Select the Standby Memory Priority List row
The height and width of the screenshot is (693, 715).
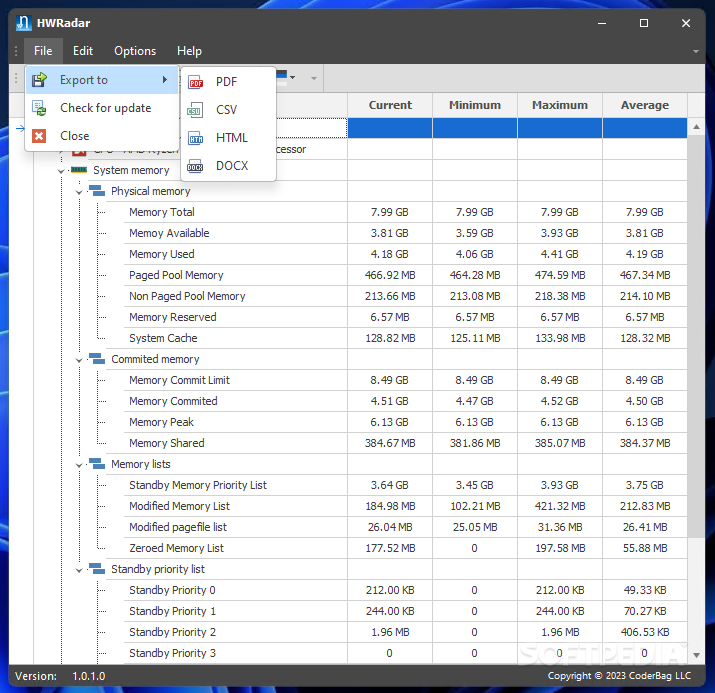point(405,485)
